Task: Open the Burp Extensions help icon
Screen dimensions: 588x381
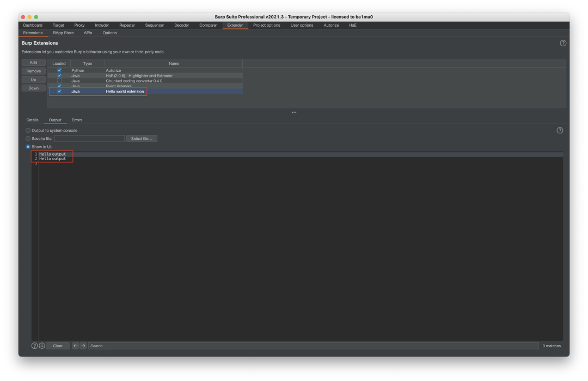Action: (x=563, y=43)
